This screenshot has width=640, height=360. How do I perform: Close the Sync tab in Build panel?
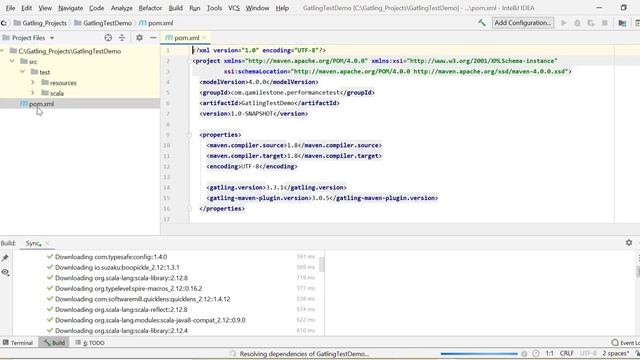point(47,243)
